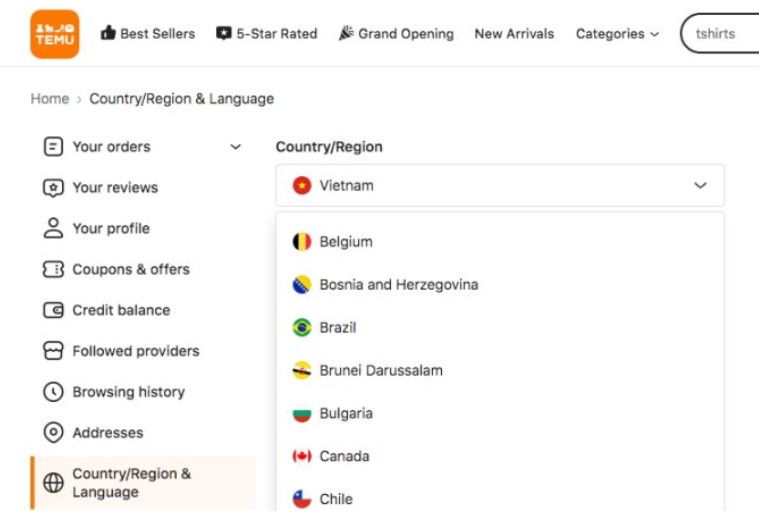Collapse the Vietnam country dropdown
Screen dimensions: 759x515
(x=700, y=186)
